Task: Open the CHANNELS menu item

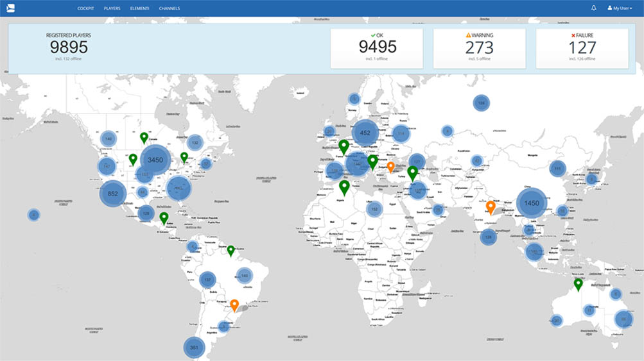Action: (x=170, y=8)
